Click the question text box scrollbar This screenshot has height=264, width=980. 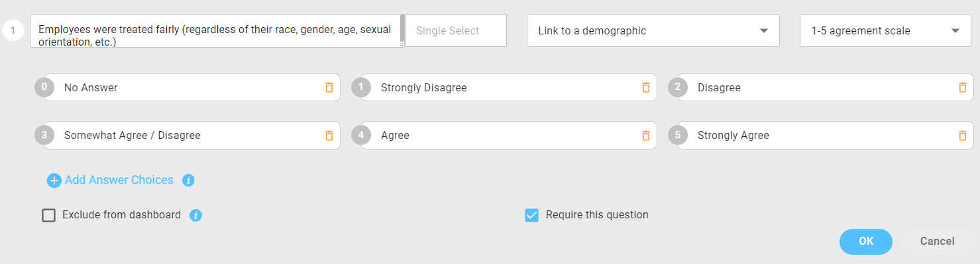402,29
